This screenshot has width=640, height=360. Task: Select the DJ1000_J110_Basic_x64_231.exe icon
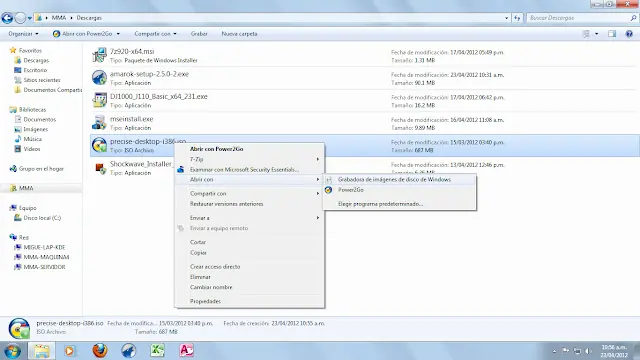(x=99, y=100)
